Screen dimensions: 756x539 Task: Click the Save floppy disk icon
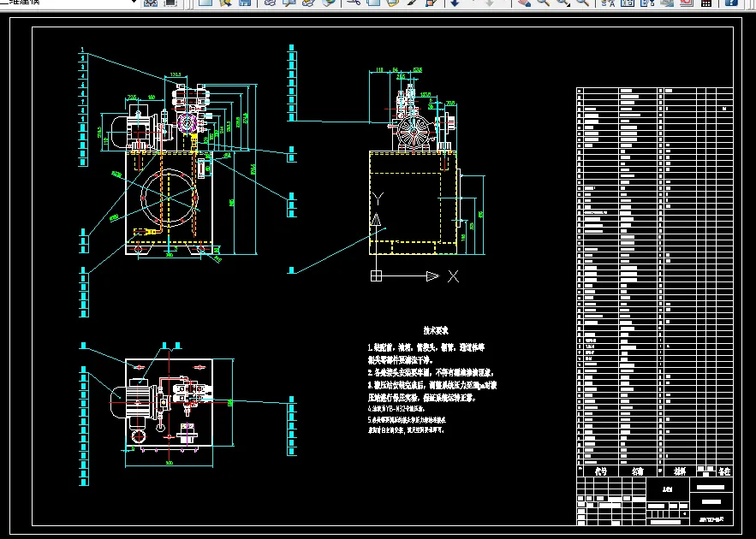245,3
